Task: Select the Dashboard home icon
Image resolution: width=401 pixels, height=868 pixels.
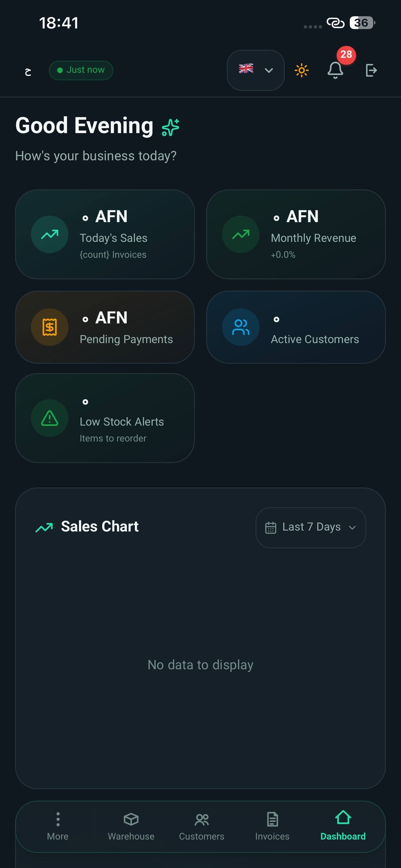Action: pos(343,817)
